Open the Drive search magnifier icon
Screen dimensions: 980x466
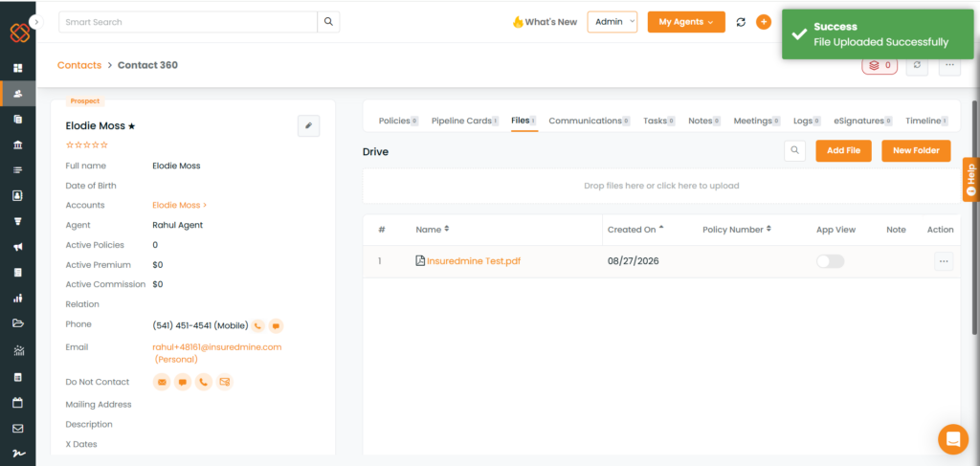794,150
